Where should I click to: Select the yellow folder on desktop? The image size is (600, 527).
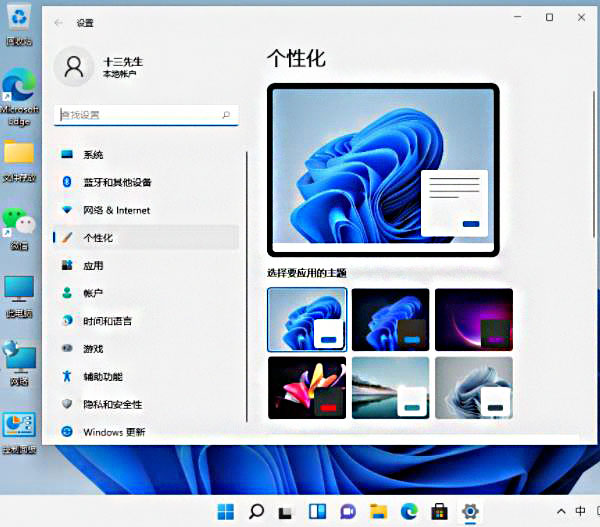pyautogui.click(x=19, y=161)
